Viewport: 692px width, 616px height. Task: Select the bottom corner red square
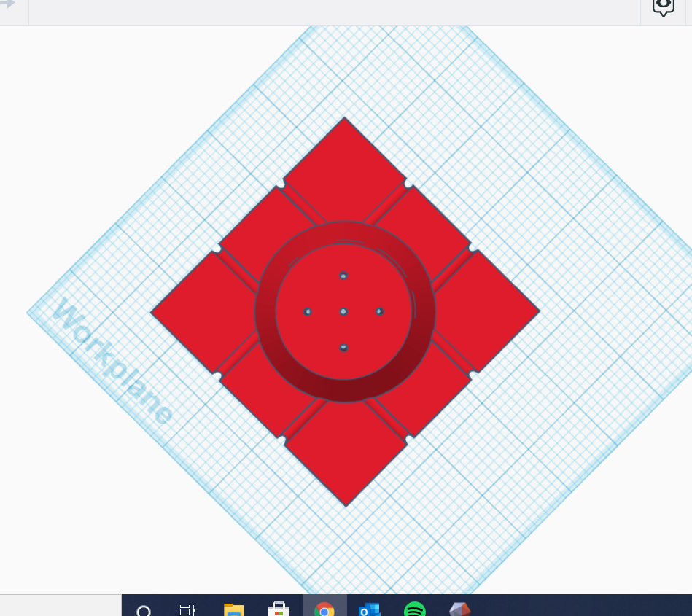346,459
